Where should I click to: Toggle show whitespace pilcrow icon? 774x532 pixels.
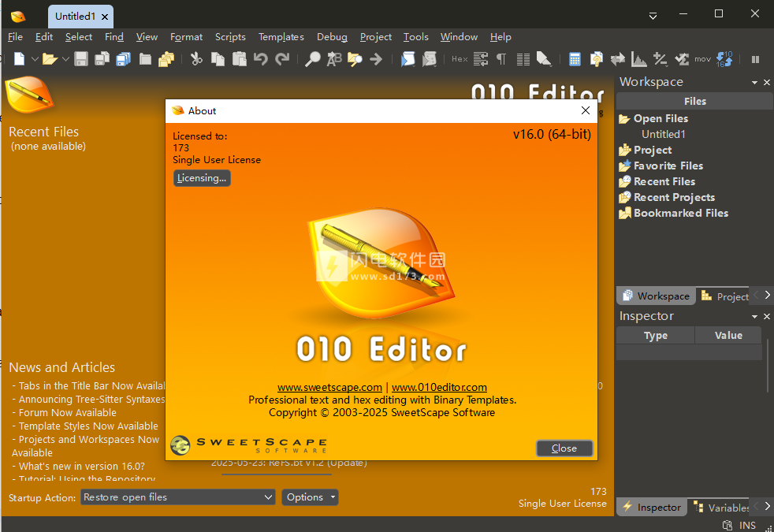click(x=501, y=59)
